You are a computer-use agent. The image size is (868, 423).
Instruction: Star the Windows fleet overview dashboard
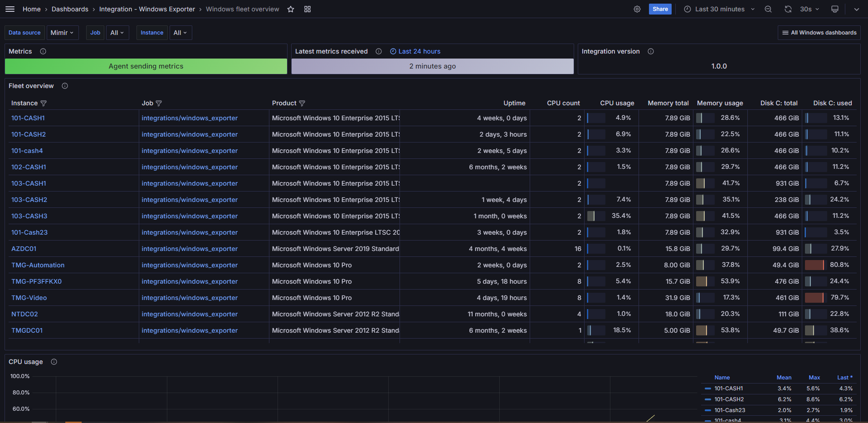[x=291, y=9]
